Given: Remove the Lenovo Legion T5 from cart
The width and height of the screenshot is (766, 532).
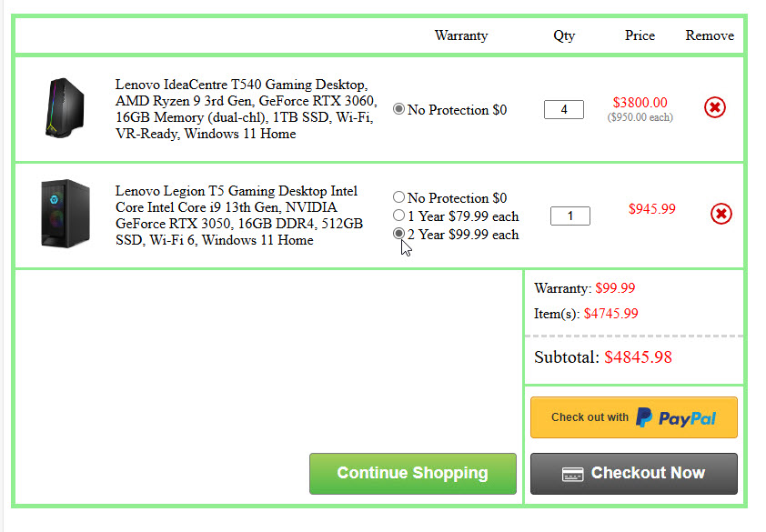Looking at the screenshot, I should pos(721,214).
